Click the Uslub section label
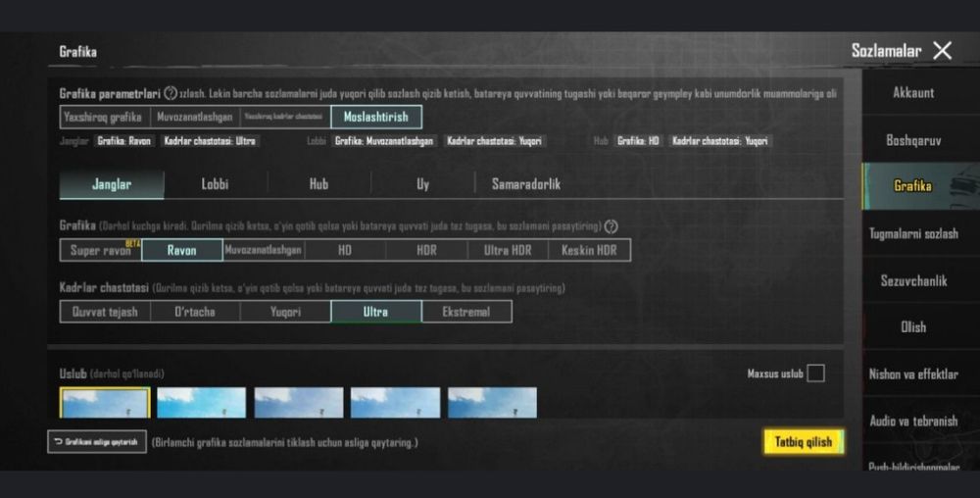 pos(73,373)
